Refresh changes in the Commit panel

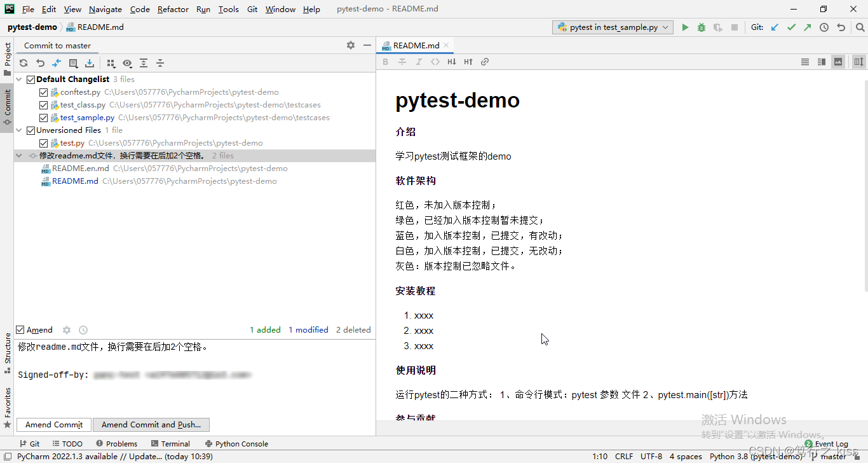click(x=24, y=63)
